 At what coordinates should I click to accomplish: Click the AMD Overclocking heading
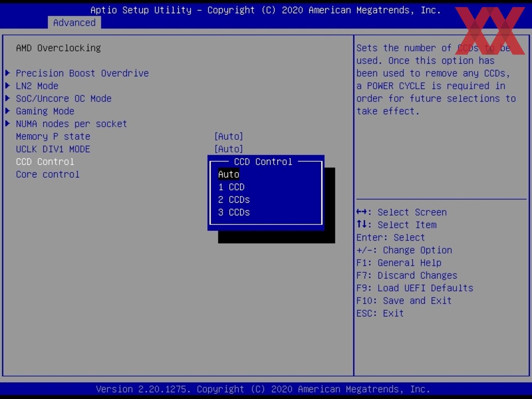coord(58,48)
